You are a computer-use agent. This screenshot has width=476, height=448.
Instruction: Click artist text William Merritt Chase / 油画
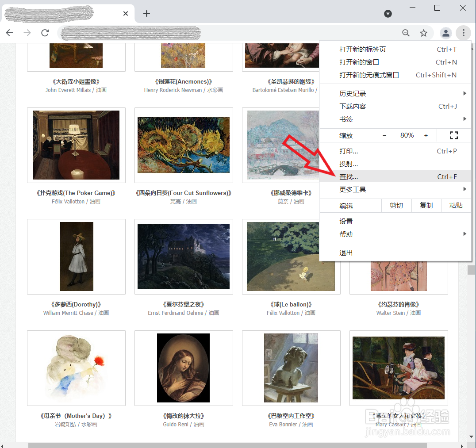76,313
